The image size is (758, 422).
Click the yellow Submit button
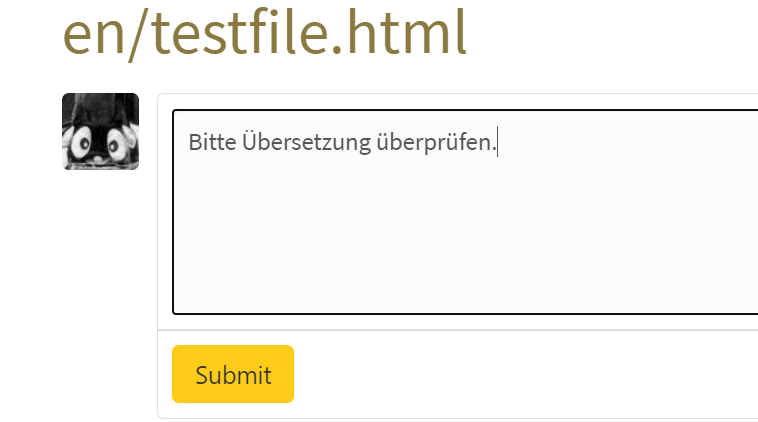tap(233, 374)
